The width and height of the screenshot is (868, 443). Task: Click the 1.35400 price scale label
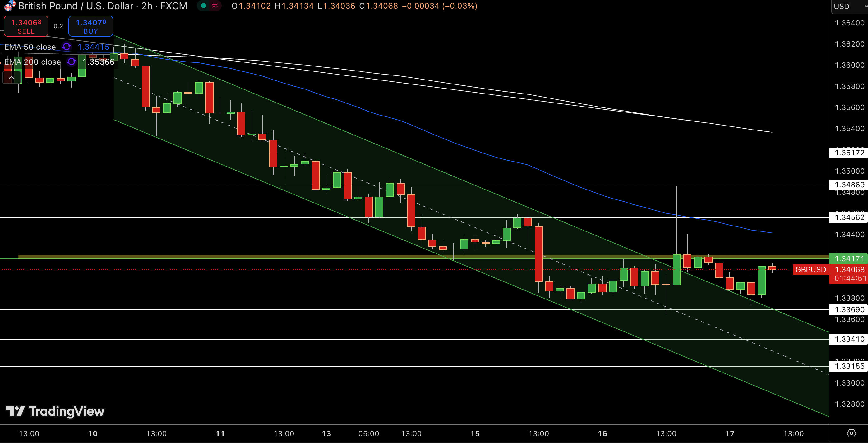[x=849, y=129]
